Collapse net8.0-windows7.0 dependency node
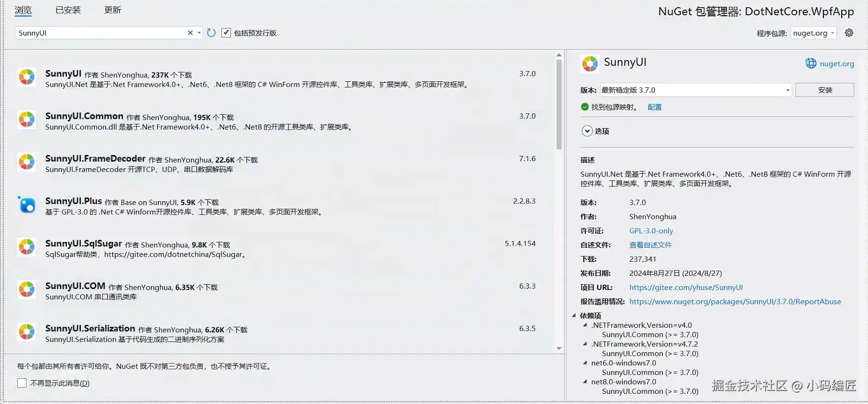Image resolution: width=868 pixels, height=404 pixels. 585,381
